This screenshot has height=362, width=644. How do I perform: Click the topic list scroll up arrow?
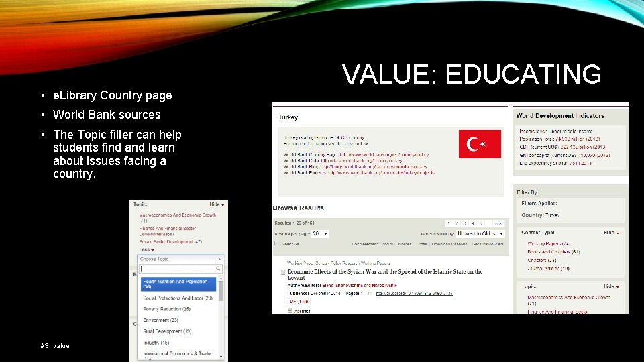tap(221, 278)
